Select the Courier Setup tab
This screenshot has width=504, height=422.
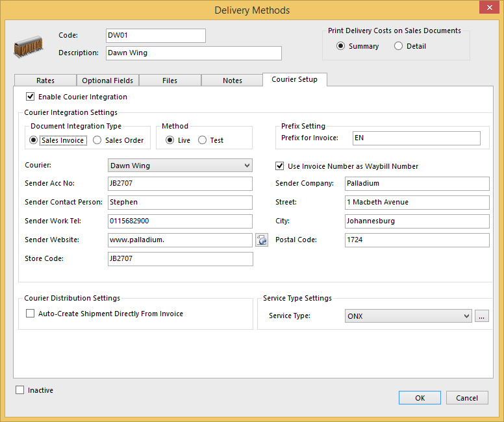point(295,79)
